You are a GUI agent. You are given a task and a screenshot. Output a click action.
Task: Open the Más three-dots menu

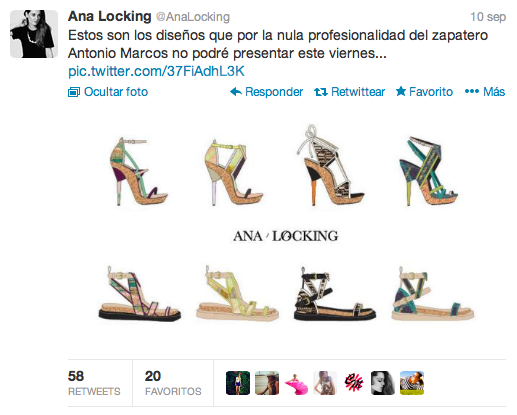tap(485, 91)
